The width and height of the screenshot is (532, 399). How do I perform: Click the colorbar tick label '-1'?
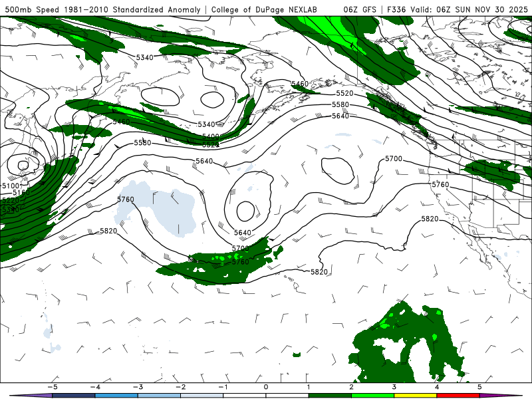(x=223, y=387)
